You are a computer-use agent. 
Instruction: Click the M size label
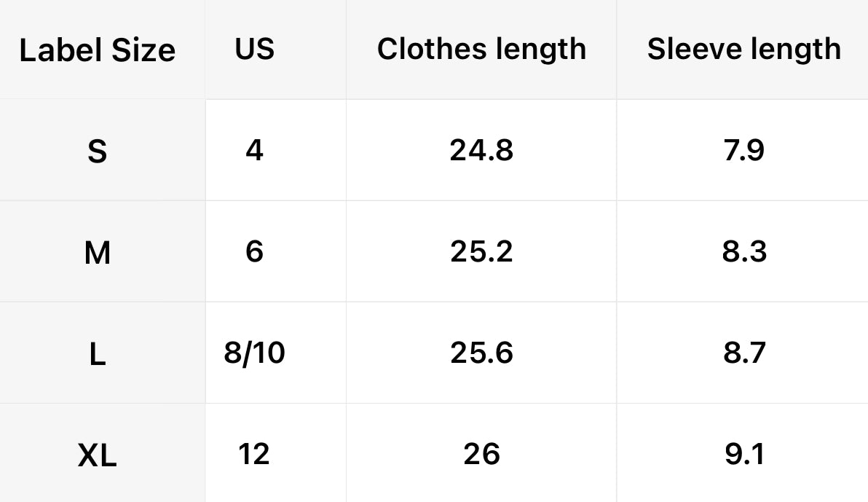[97, 253]
